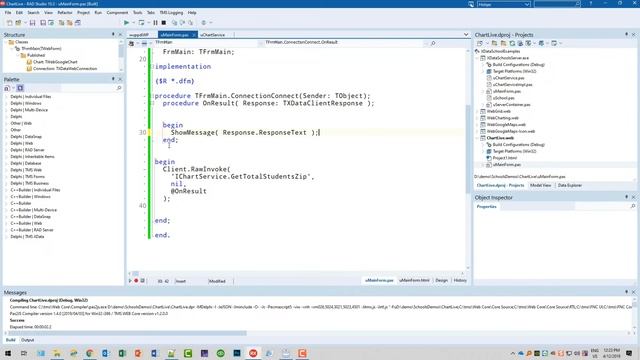Click the black Stop square button
This screenshot has width=640, height=360.
(x=164, y=23)
